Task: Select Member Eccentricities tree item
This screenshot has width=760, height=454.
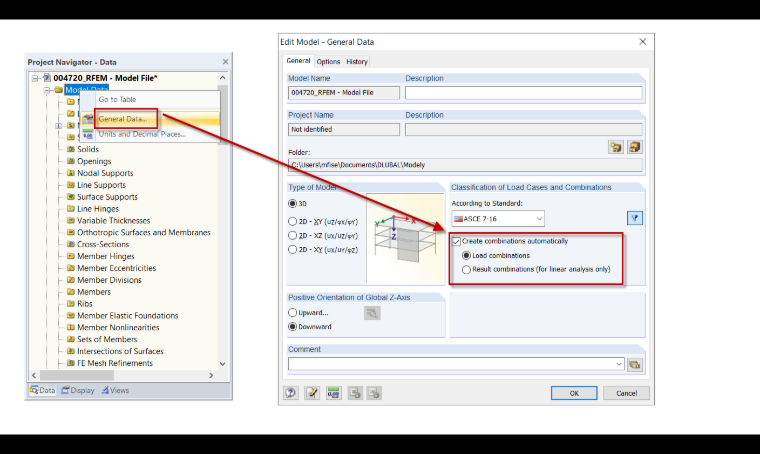Action: click(116, 268)
